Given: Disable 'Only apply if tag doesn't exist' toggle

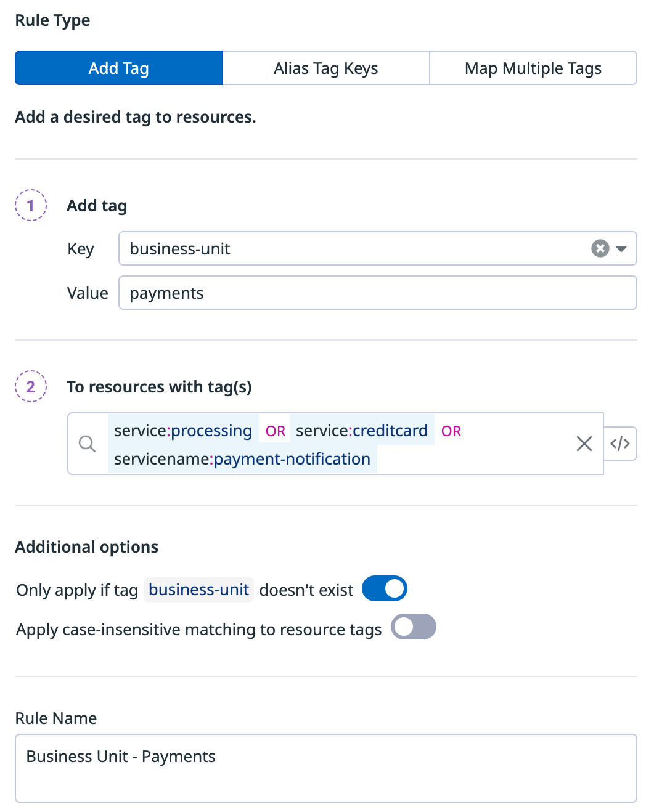Looking at the screenshot, I should coord(384,588).
